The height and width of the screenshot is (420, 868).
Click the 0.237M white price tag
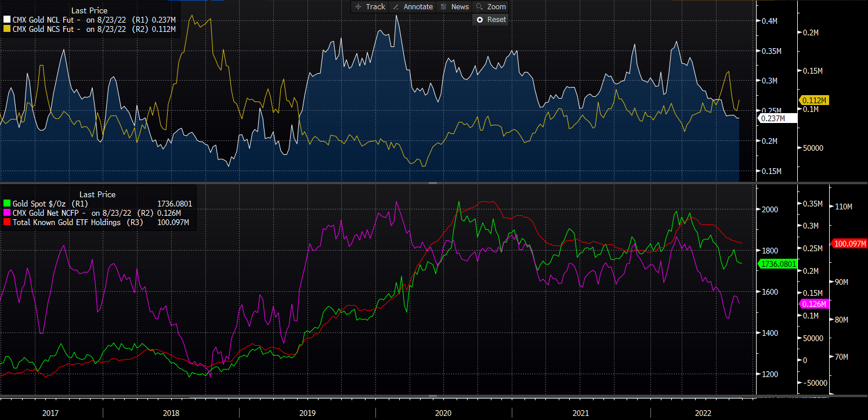(777, 118)
